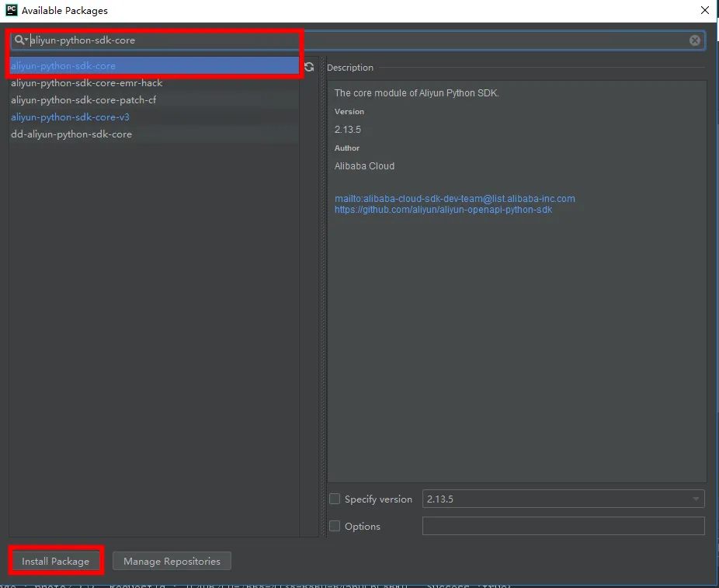Click the Specify version label
719x588 pixels.
click(378, 499)
